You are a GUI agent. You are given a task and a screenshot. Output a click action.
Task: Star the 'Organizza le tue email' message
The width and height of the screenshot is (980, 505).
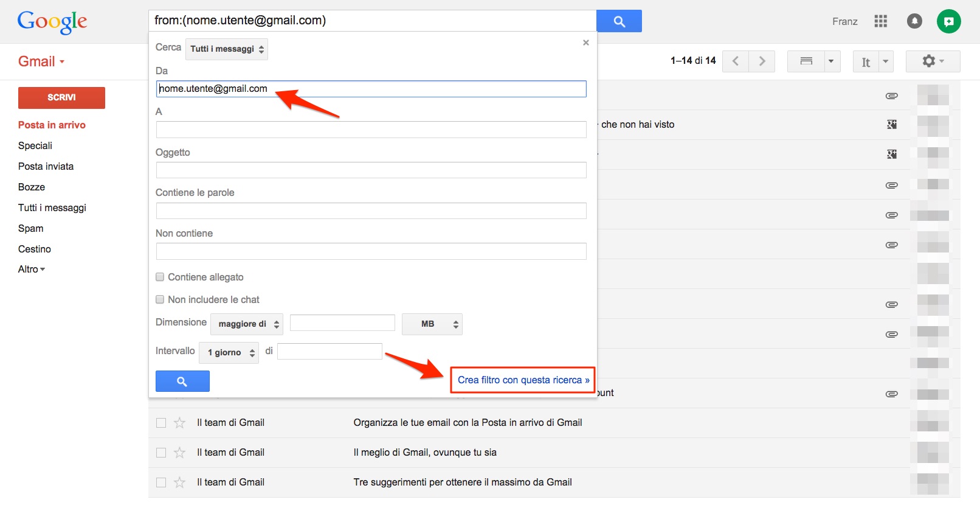pyautogui.click(x=179, y=423)
